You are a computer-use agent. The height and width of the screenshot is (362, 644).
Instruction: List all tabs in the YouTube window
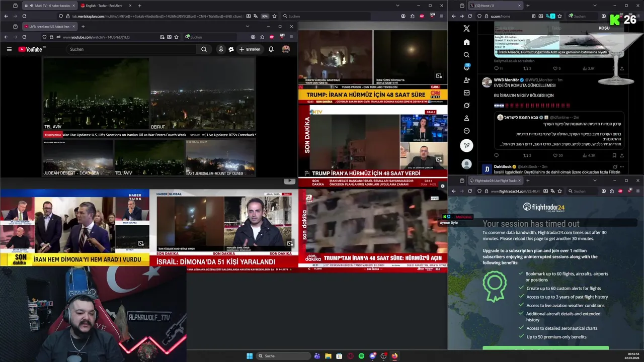(247, 27)
